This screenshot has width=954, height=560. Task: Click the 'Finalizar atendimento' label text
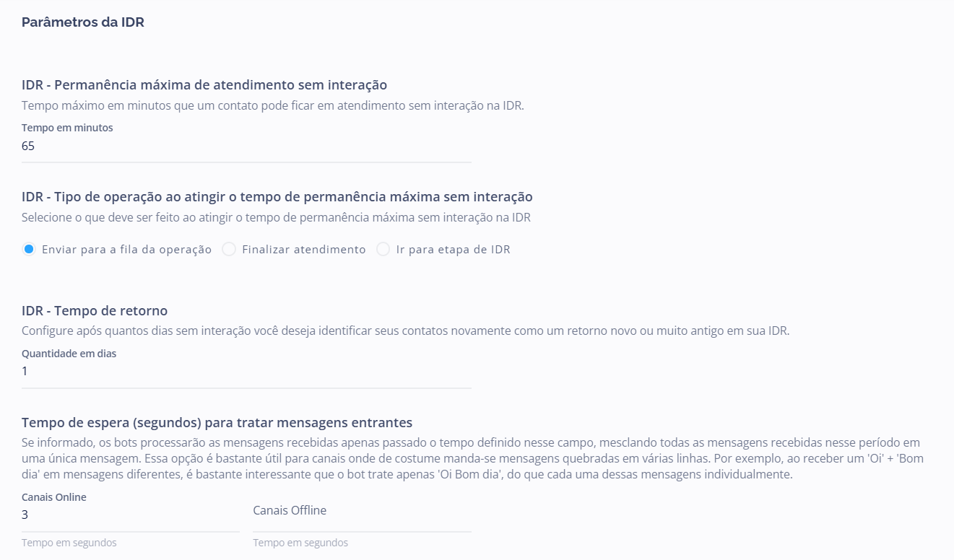pyautogui.click(x=304, y=250)
